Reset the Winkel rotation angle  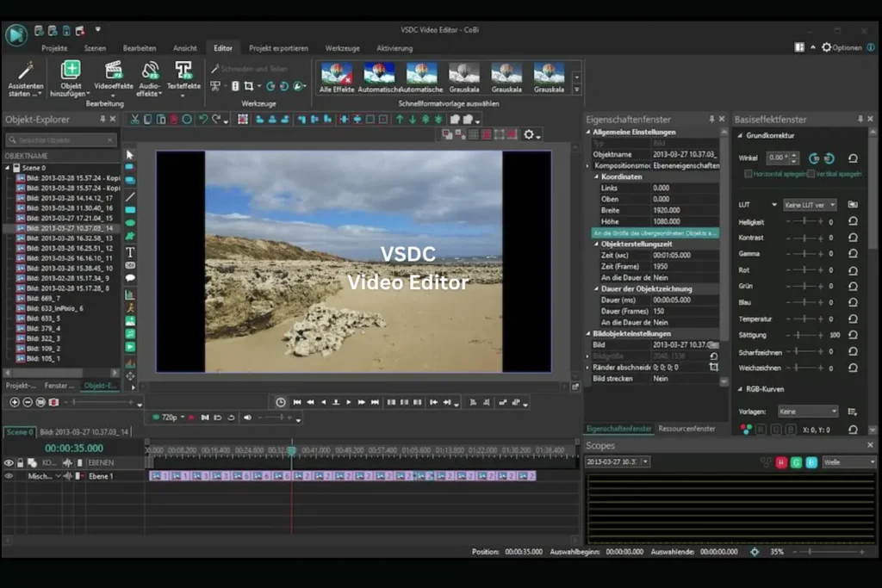(x=853, y=158)
